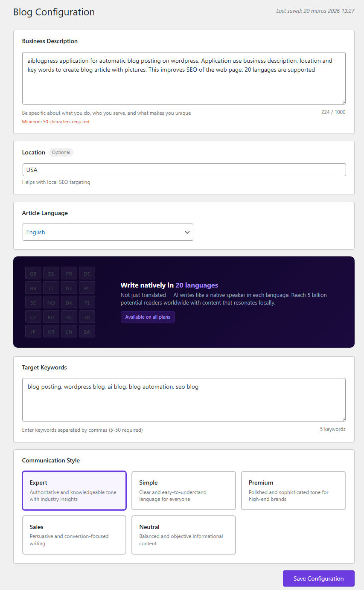The height and width of the screenshot is (590, 364).
Task: Select the JP flag language tile
Action: point(33,331)
